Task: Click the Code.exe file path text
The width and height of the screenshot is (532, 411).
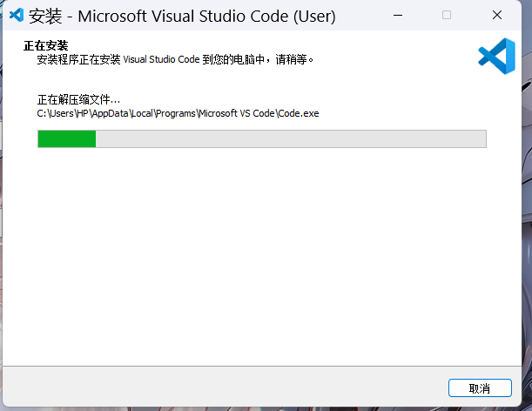Action: pyautogui.click(x=178, y=113)
